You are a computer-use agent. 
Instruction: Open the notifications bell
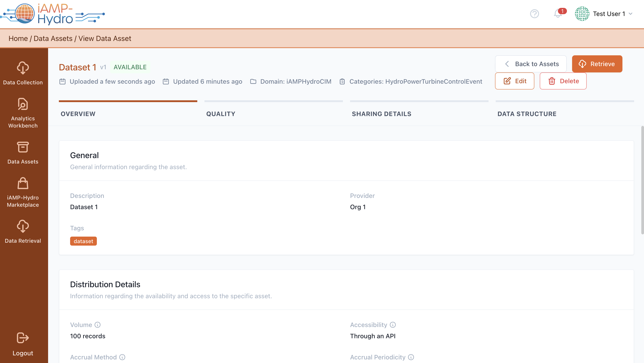(x=557, y=14)
